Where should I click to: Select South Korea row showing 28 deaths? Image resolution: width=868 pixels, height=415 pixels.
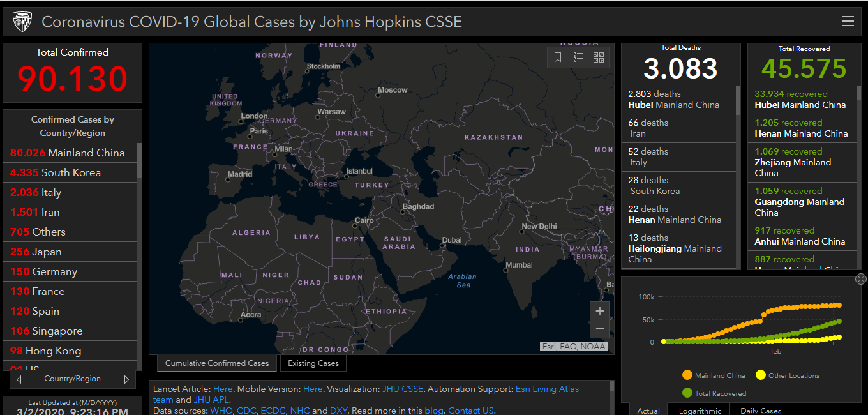tap(678, 186)
